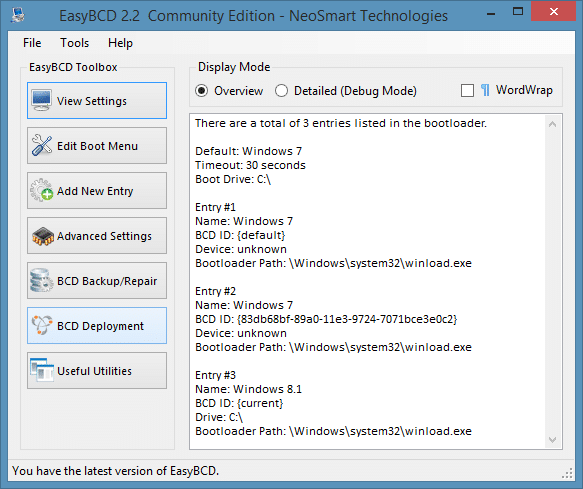583x489 pixels.
Task: Open BCD Backup/Repair
Action: pos(97,281)
